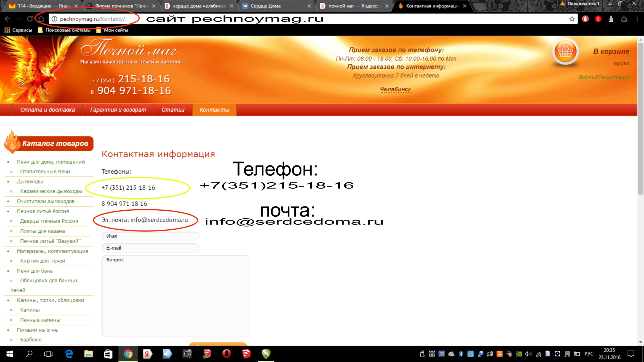Click the shopping cart basket icon
Screen dimensions: 644x362
click(565, 52)
